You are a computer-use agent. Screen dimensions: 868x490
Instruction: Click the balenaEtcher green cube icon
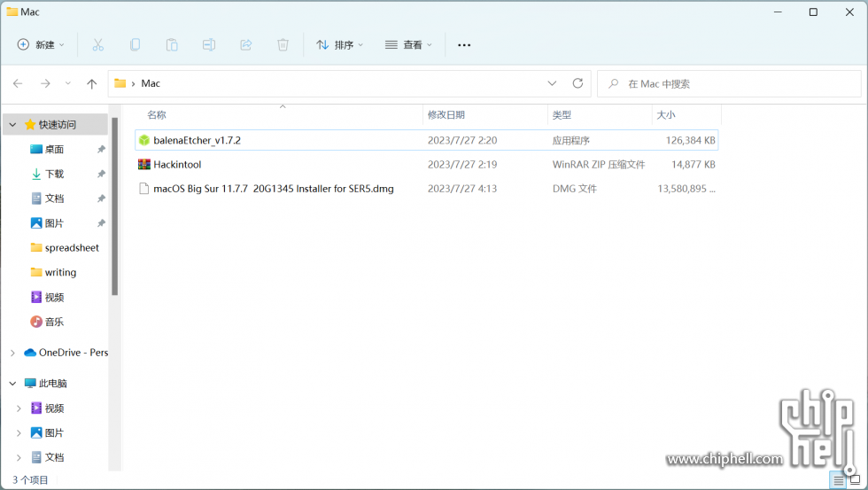(x=143, y=140)
